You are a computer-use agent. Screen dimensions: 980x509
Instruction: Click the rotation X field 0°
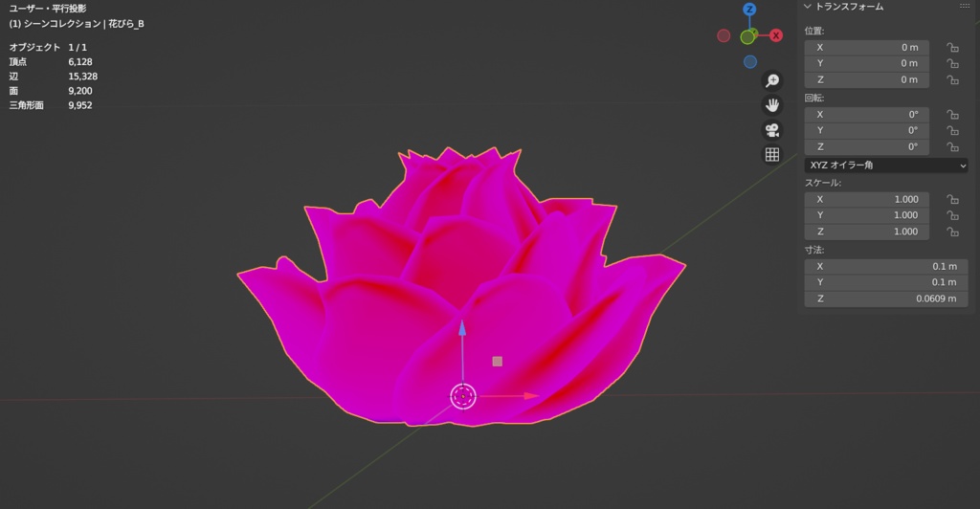(x=866, y=114)
